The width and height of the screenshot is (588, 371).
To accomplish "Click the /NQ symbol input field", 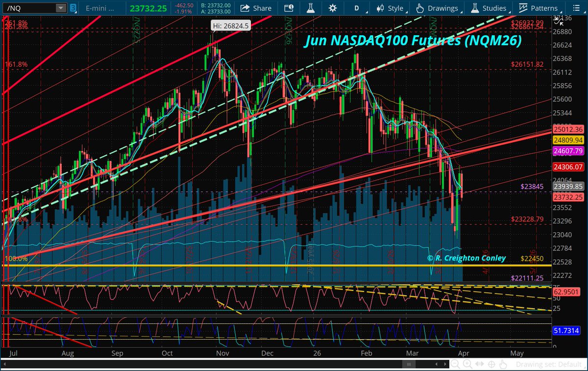I will (28, 8).
